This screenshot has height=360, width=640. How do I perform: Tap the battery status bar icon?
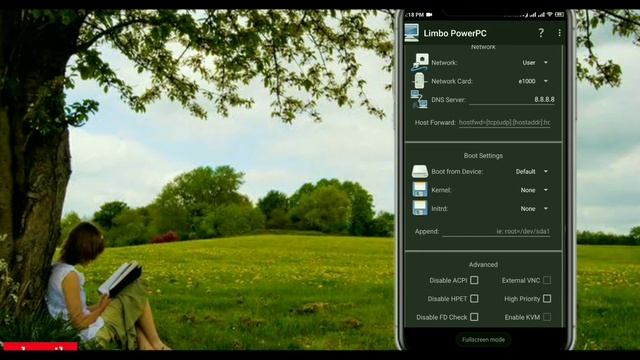click(x=559, y=14)
